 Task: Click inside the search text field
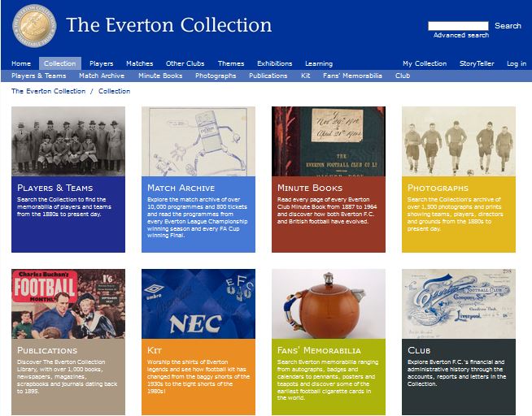tap(458, 26)
